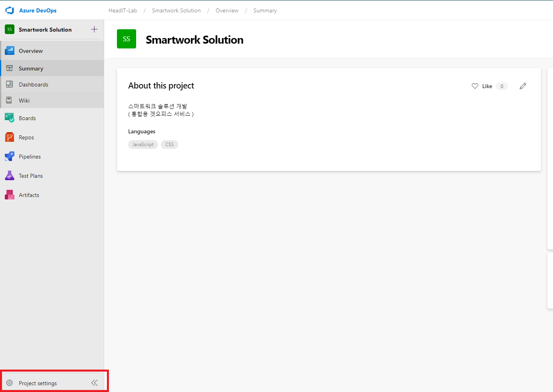The height and width of the screenshot is (392, 553).
Task: Collapse the sidebar with double chevron
Action: pyautogui.click(x=95, y=383)
